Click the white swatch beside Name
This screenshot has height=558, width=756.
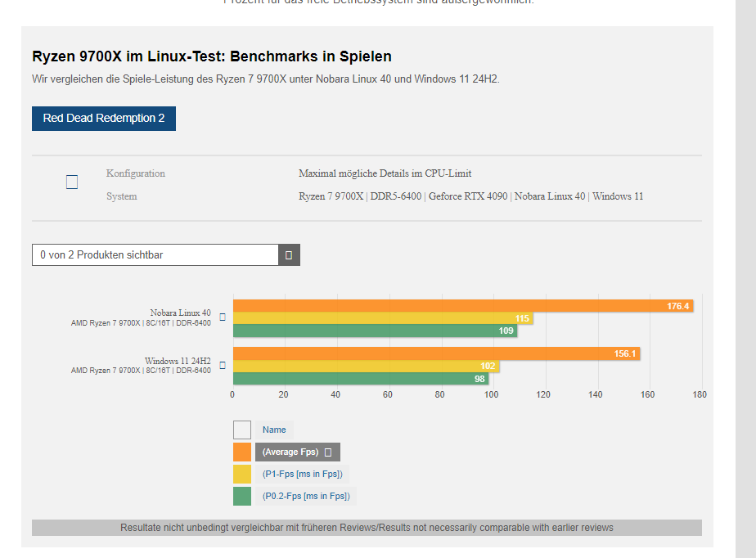242,430
